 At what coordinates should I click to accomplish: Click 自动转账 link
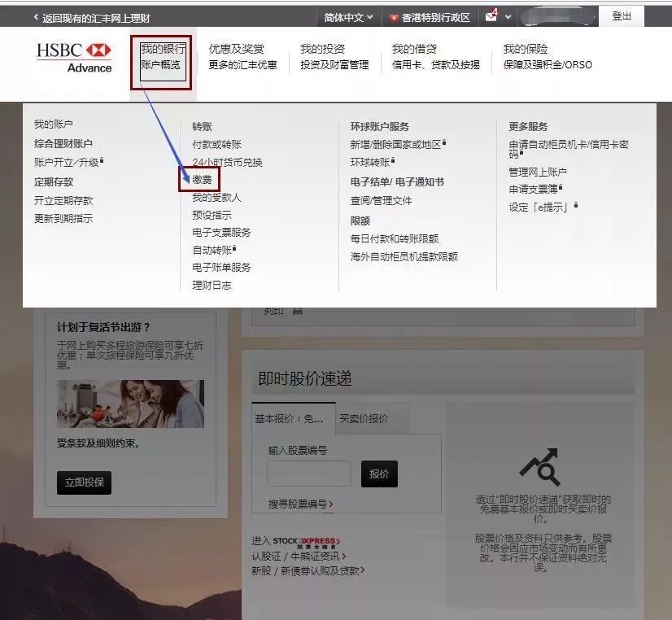213,251
